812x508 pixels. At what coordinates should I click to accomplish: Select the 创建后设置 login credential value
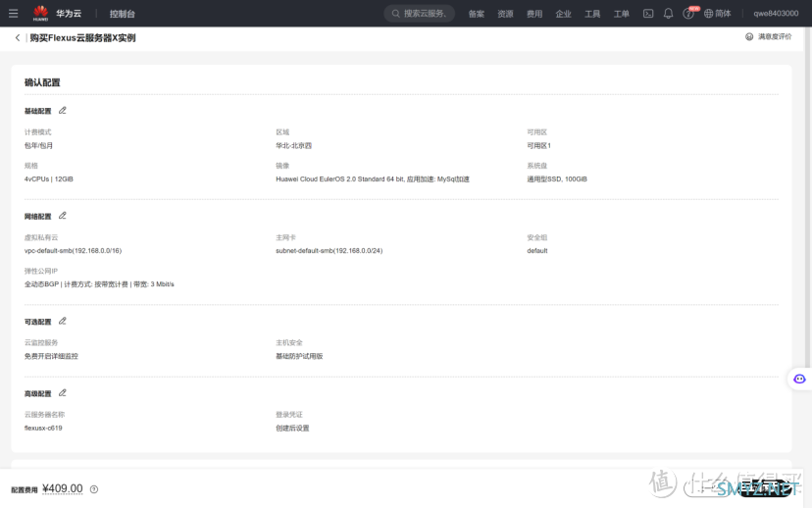pyautogui.click(x=292, y=429)
